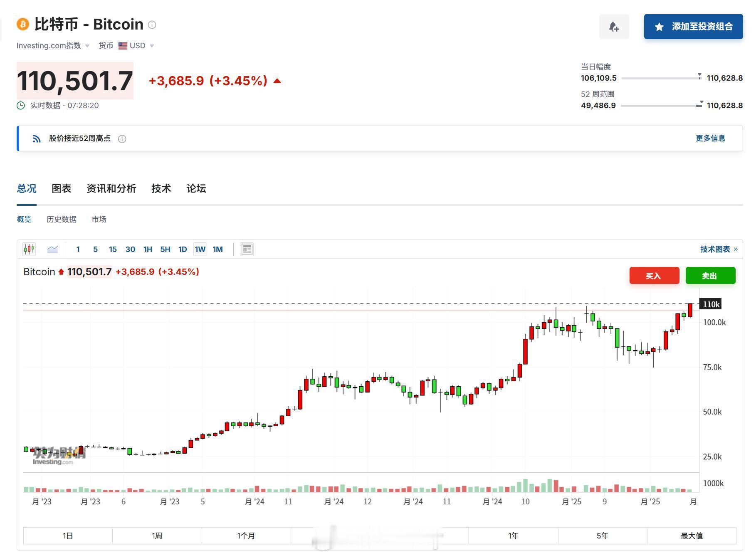Select the 1H chart interval
The height and width of the screenshot is (558, 756).
148,249
